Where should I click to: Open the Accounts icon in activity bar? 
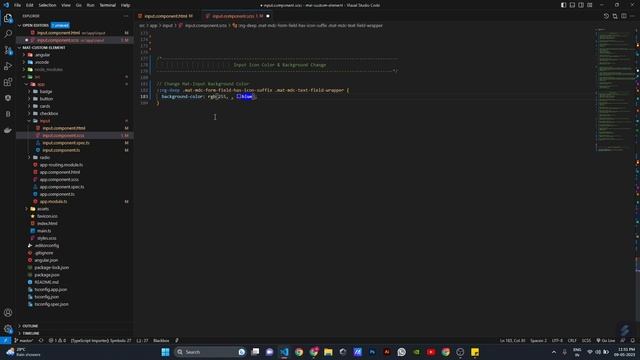click(x=8, y=313)
